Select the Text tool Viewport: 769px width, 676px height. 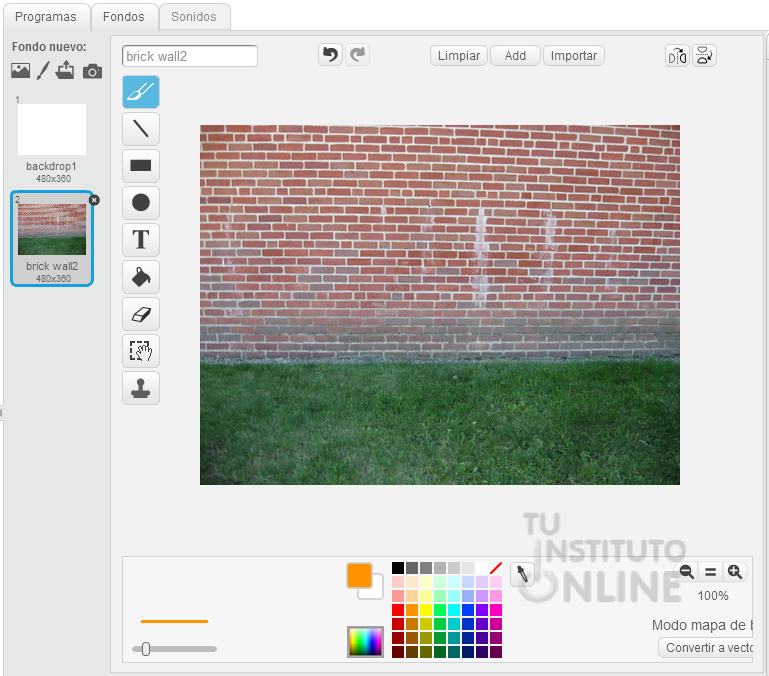(141, 240)
